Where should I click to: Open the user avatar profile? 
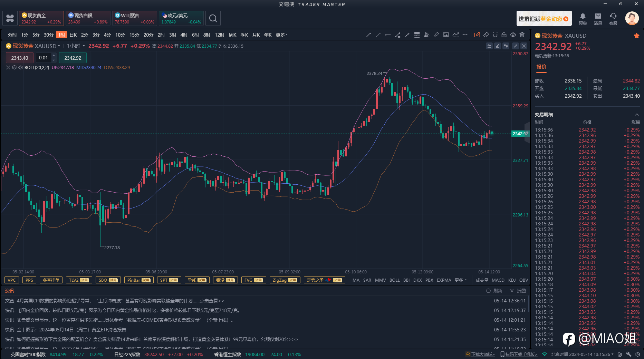point(632,18)
